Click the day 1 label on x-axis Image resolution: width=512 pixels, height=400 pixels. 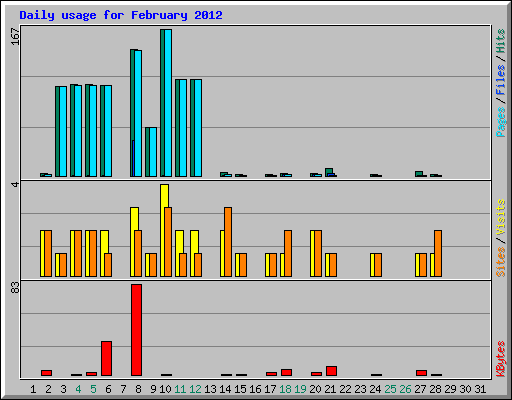[33, 389]
